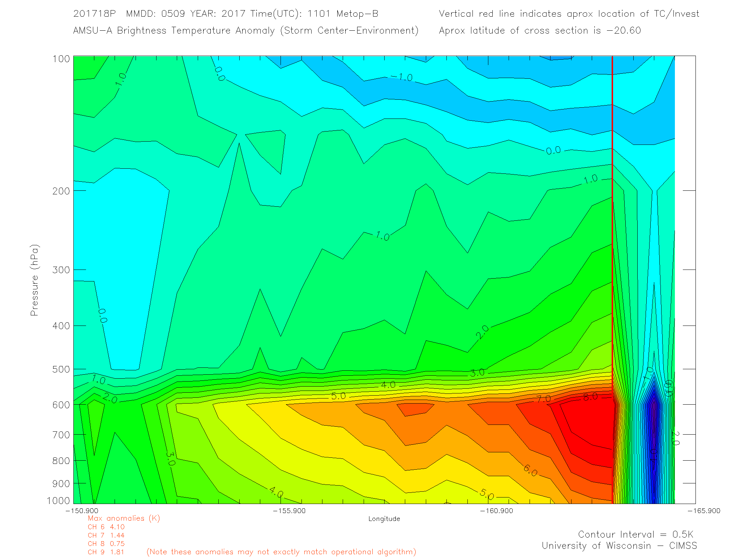Click the CH 9 1.81 anomaly entry

point(106,552)
